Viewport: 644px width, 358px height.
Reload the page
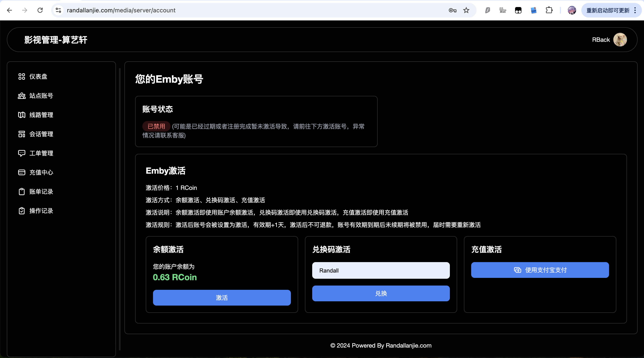[x=40, y=10]
